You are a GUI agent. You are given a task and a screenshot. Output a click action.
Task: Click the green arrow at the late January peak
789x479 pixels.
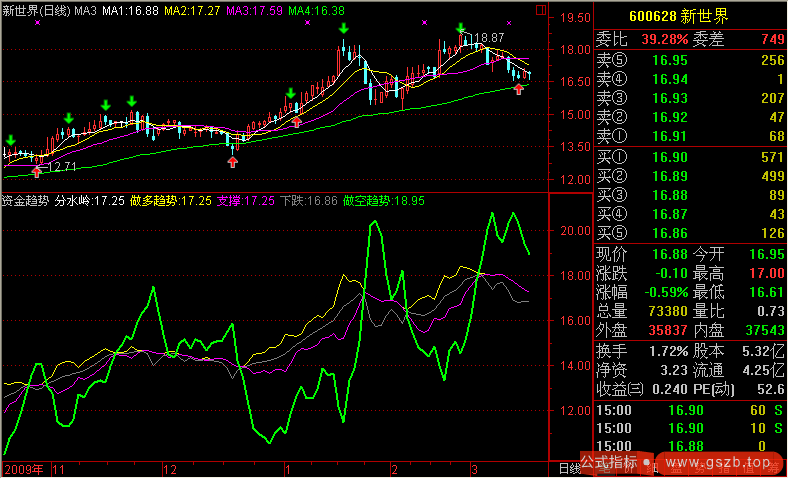pos(343,28)
